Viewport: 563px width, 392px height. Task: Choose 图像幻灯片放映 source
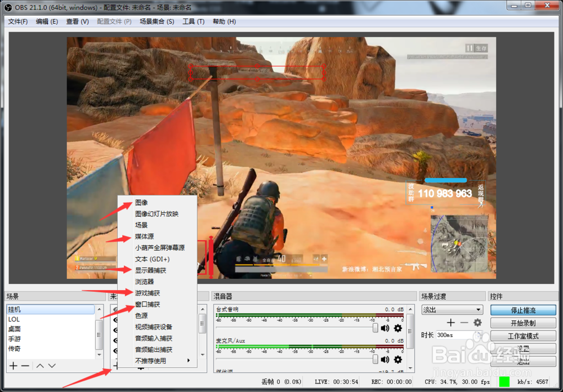pos(157,214)
